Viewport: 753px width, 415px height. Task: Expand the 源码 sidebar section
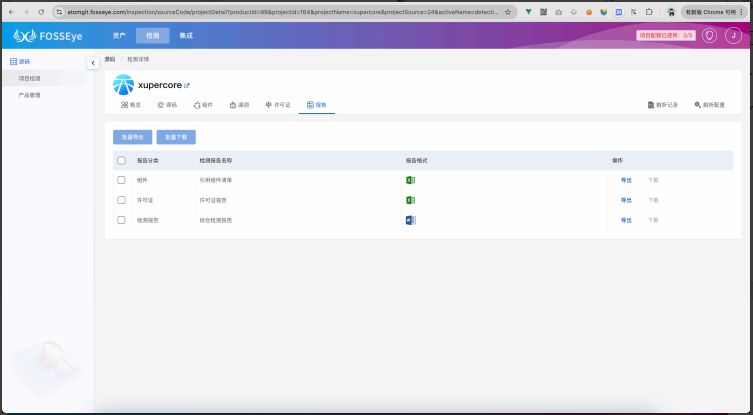[x=20, y=61]
